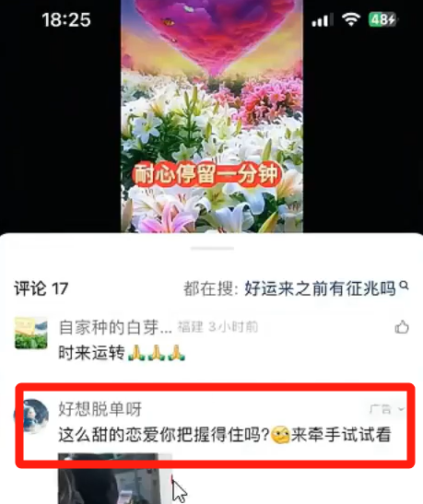
Task: Tap the 时来运转 comment text
Action: (91, 353)
